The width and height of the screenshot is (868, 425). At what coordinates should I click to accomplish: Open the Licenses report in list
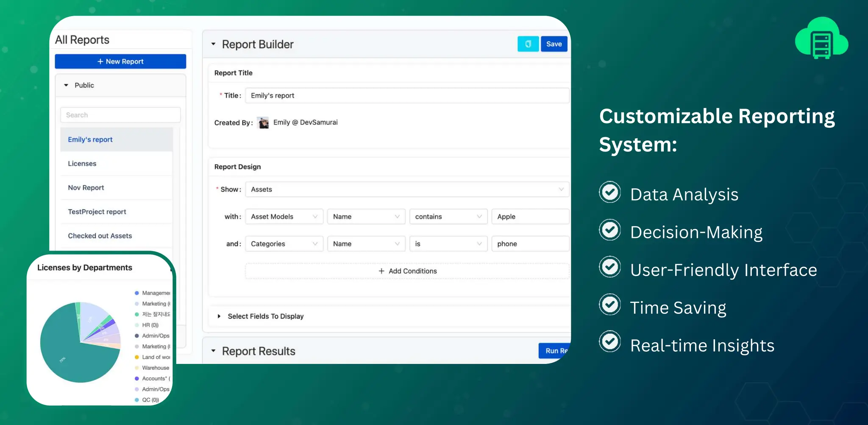coord(82,164)
